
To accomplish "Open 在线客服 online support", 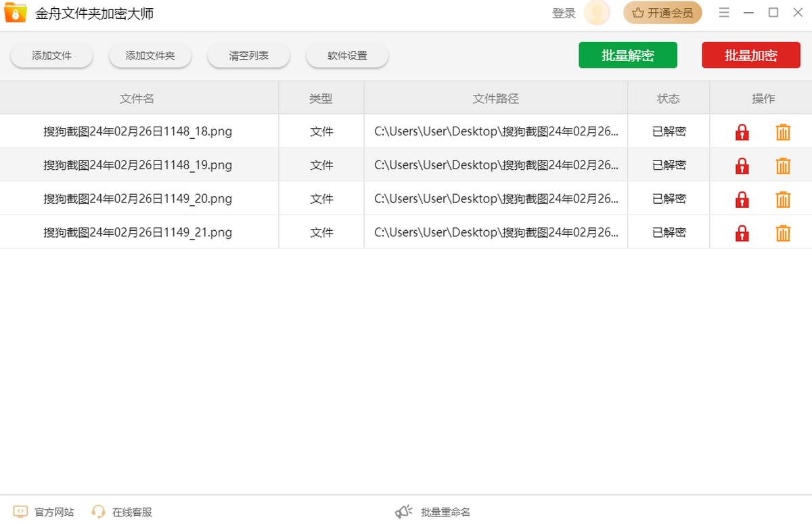I will coord(123,512).
